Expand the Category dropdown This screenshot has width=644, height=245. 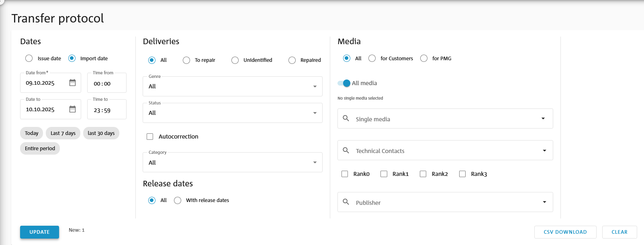tap(315, 163)
